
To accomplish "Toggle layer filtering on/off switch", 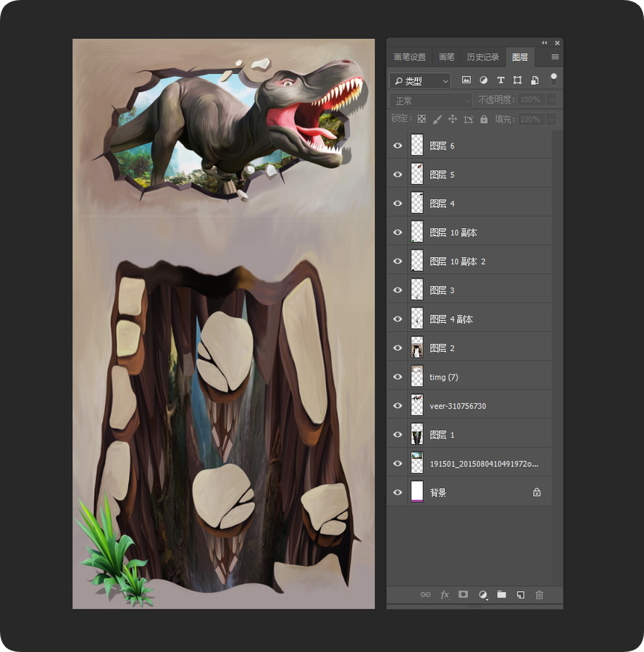I will click(553, 79).
